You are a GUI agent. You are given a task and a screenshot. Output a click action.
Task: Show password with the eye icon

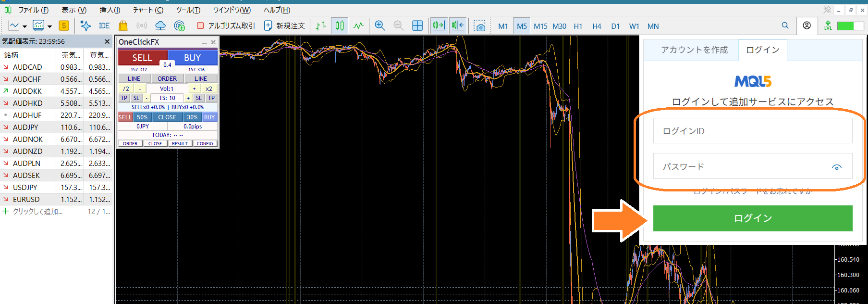tap(837, 167)
